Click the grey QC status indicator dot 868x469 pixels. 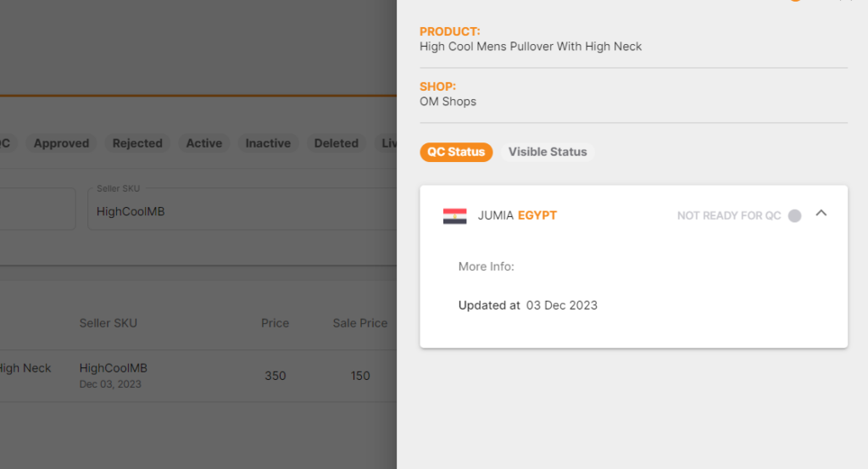click(794, 216)
